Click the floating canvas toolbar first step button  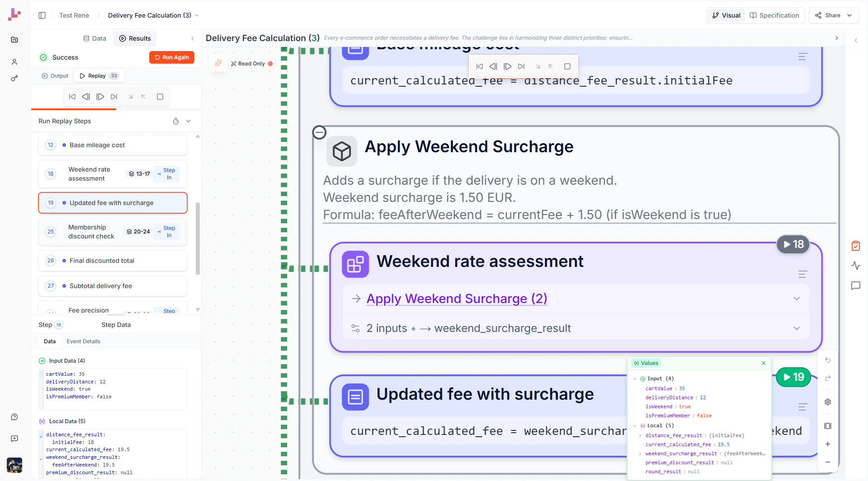pyautogui.click(x=480, y=66)
